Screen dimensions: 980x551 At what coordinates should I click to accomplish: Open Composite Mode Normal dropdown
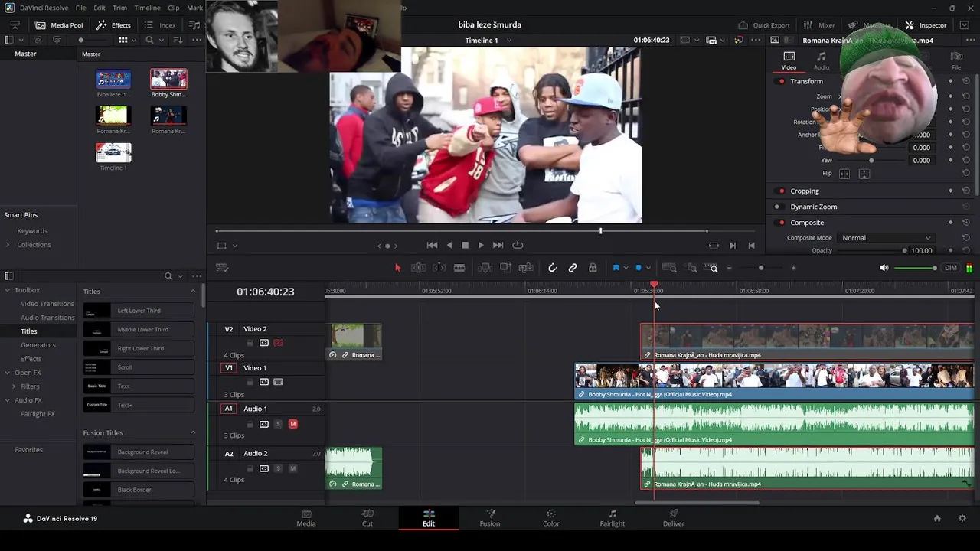(886, 238)
